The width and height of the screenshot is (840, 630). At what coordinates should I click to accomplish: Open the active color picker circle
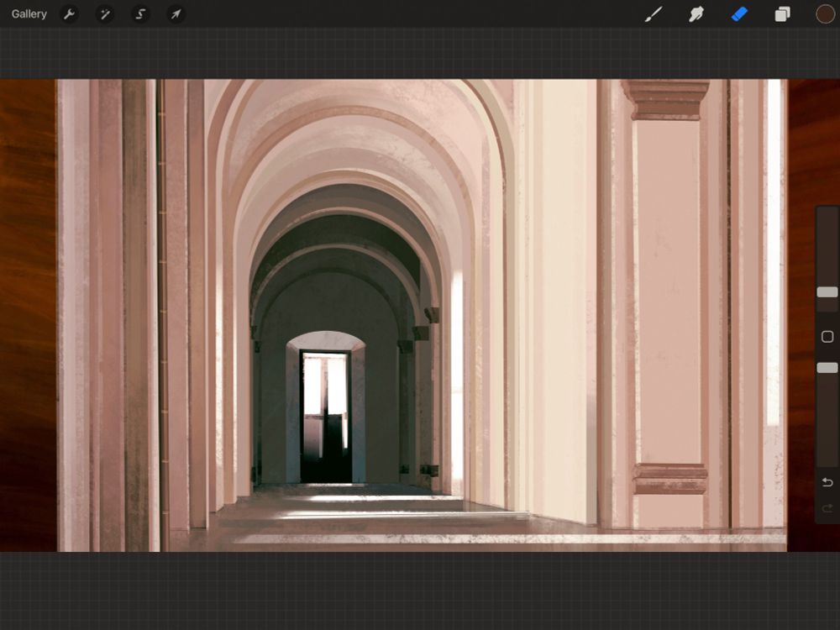tap(825, 14)
